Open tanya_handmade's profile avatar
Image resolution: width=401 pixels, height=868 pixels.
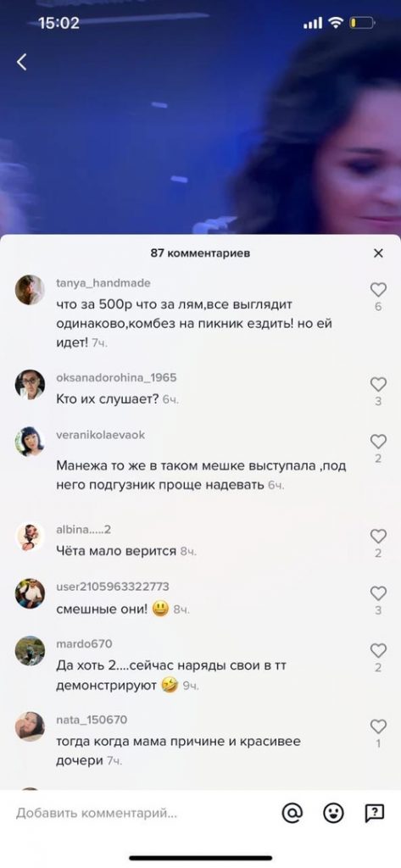tap(30, 290)
